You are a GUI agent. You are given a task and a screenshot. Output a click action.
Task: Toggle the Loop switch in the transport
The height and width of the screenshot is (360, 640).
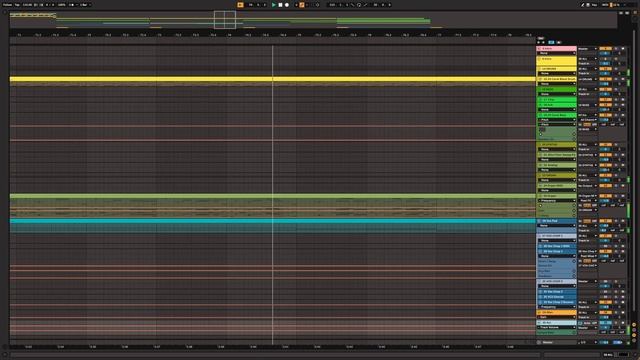(359, 5)
